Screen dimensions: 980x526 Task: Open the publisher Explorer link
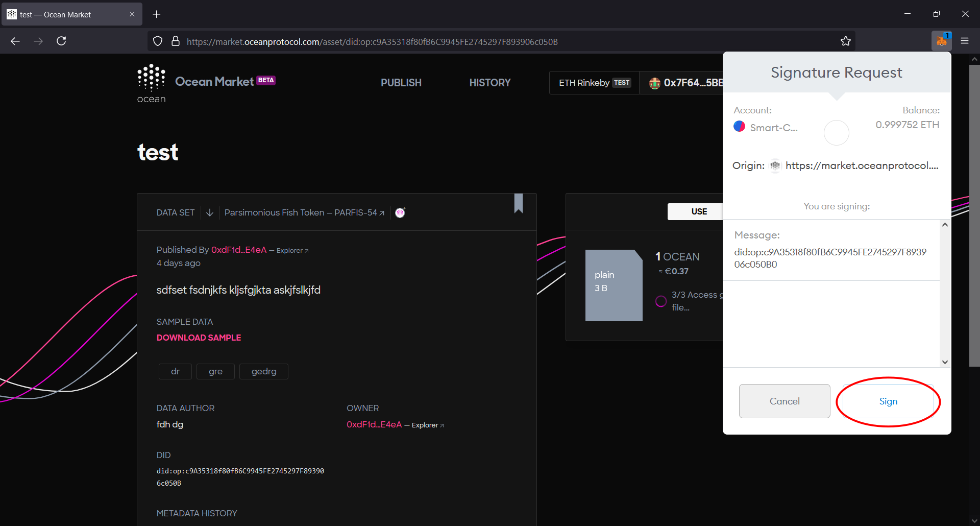point(292,250)
